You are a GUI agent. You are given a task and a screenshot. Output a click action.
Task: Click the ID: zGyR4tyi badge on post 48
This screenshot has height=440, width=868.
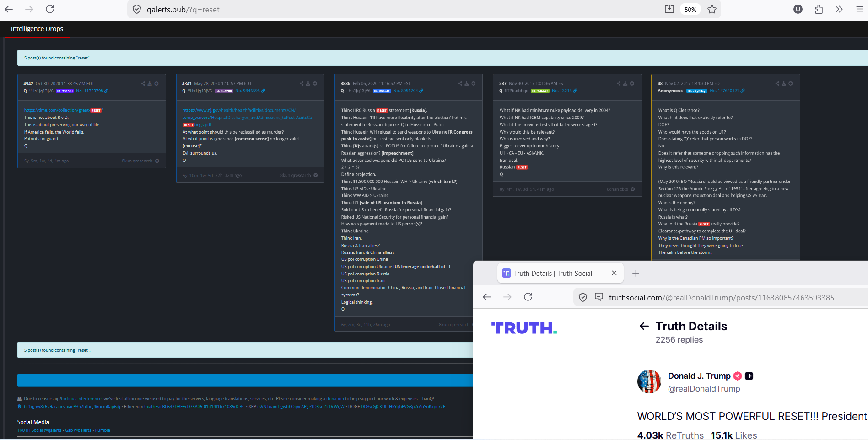697,91
